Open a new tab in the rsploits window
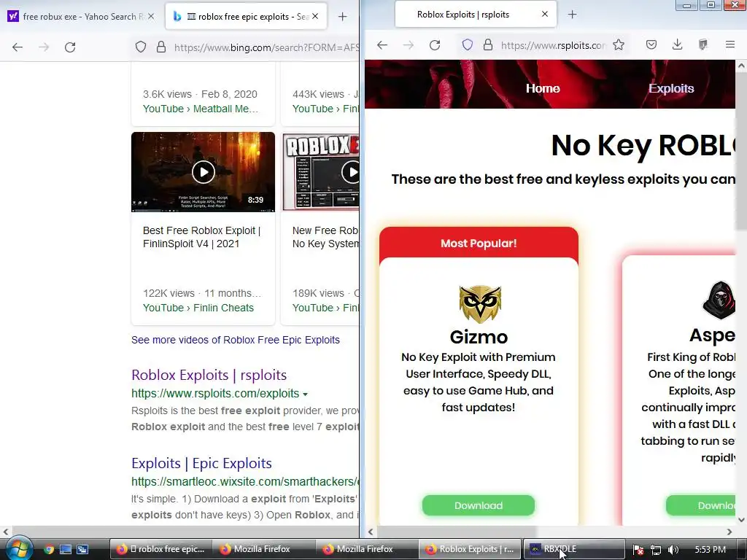 (572, 15)
